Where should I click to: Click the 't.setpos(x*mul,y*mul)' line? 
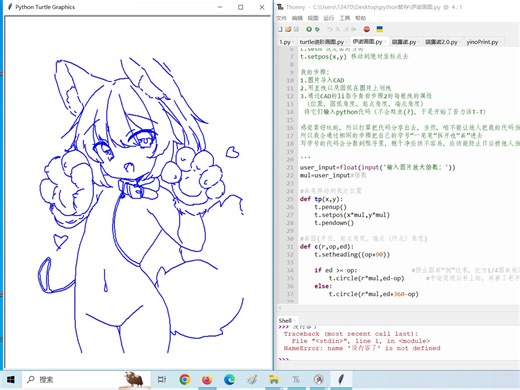point(352,215)
